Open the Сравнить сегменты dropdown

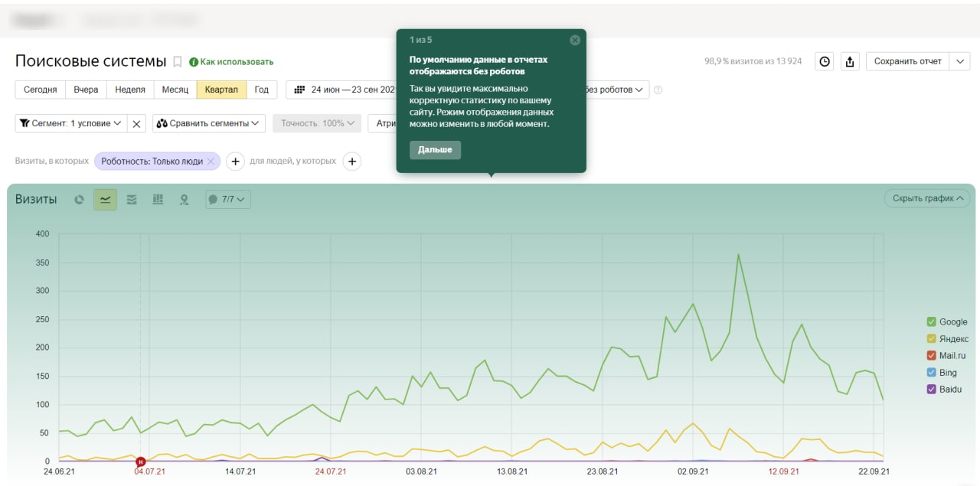pos(209,123)
